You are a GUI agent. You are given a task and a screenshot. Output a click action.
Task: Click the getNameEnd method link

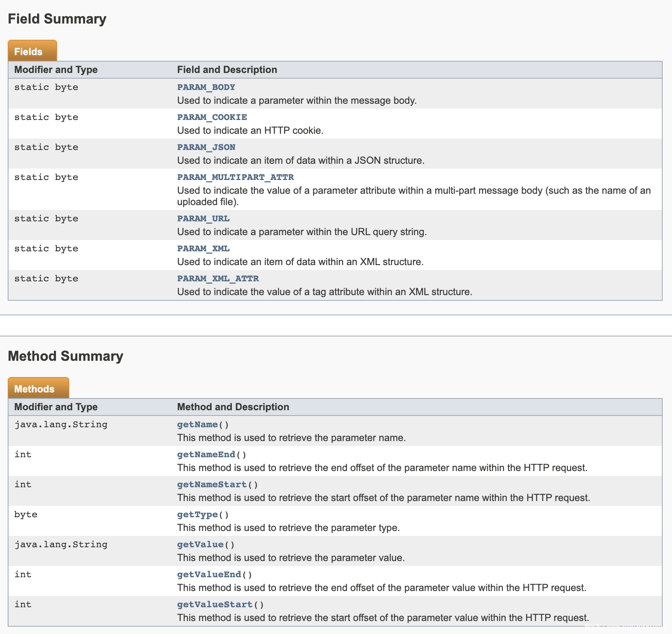pos(206,454)
